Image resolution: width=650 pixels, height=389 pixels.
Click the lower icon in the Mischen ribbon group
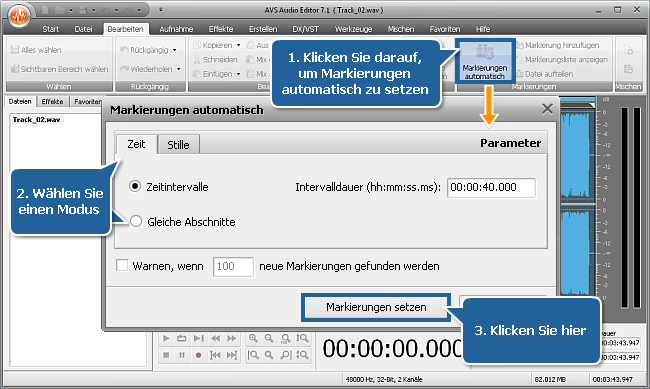(628, 69)
